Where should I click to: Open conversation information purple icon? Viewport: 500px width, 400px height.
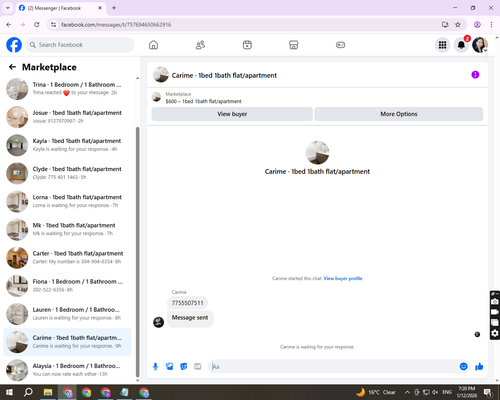point(475,75)
